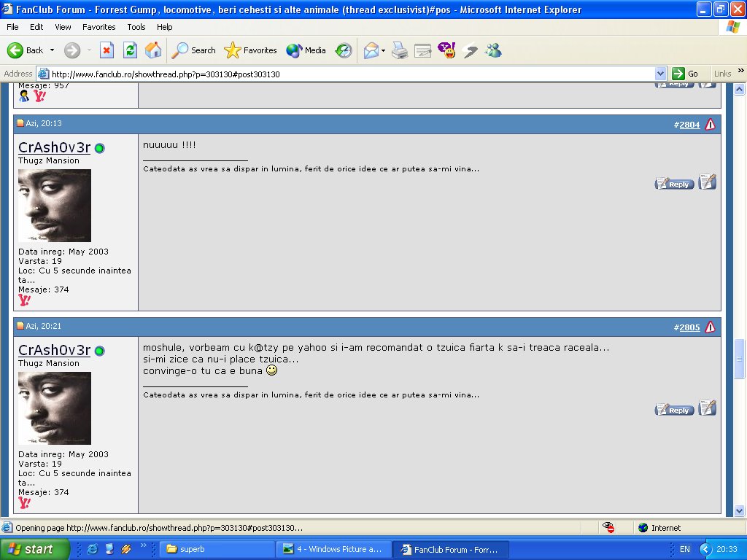The width and height of the screenshot is (747, 560).
Task: Click the vertical scrollbar down arrow
Action: pyautogui.click(x=739, y=510)
